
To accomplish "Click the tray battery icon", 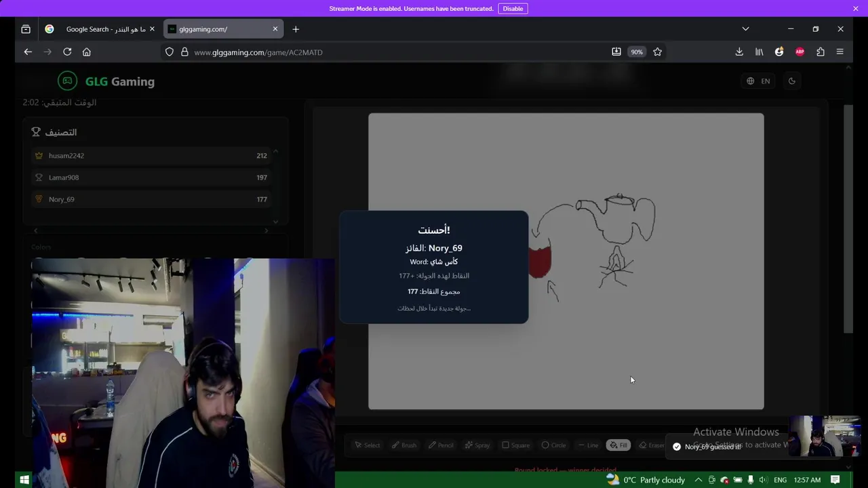I will click(737, 480).
